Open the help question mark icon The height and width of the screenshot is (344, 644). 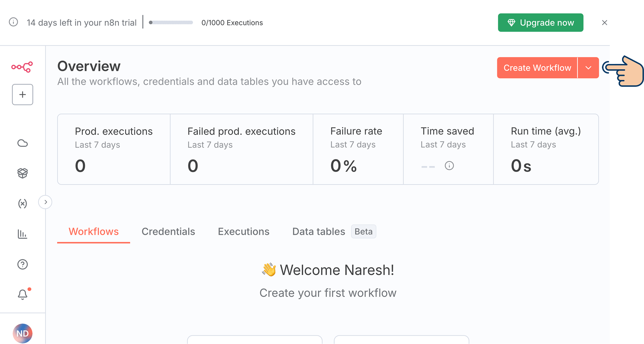(x=23, y=264)
